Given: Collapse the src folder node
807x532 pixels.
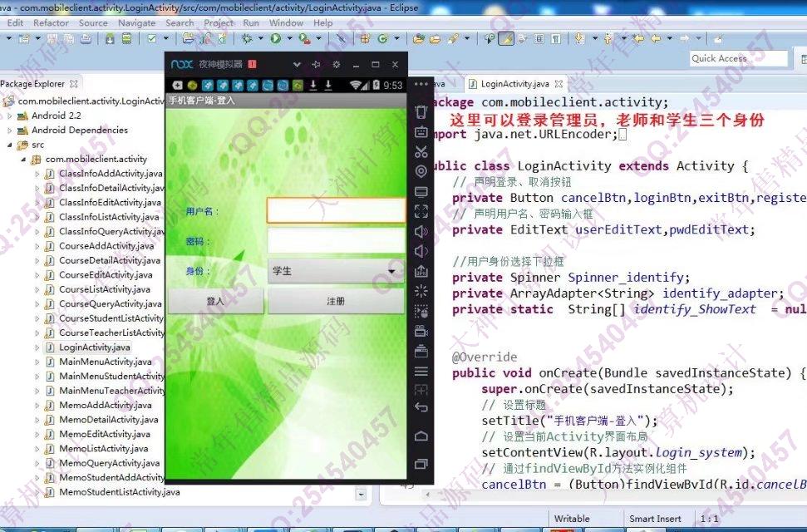Looking at the screenshot, I should click(10, 145).
